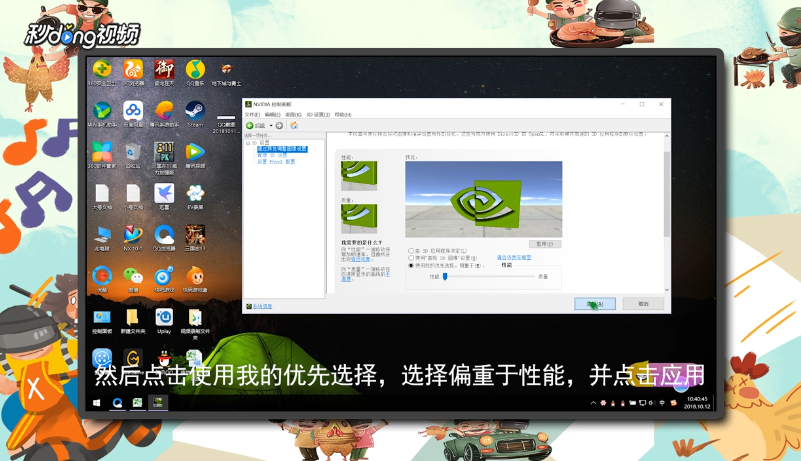
Task: Open NX 10.0 desktop icon
Action: (x=133, y=238)
